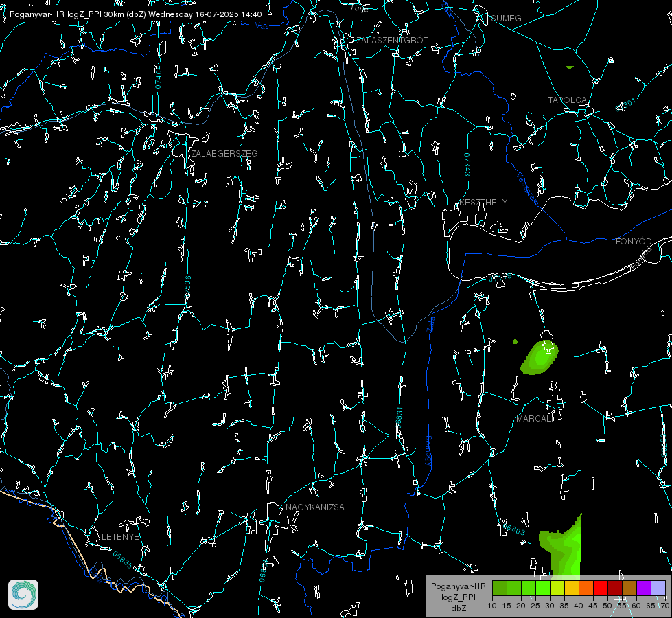672x618 pixels.
Task: Select the TAPOLCA town label
Action: 567,100
